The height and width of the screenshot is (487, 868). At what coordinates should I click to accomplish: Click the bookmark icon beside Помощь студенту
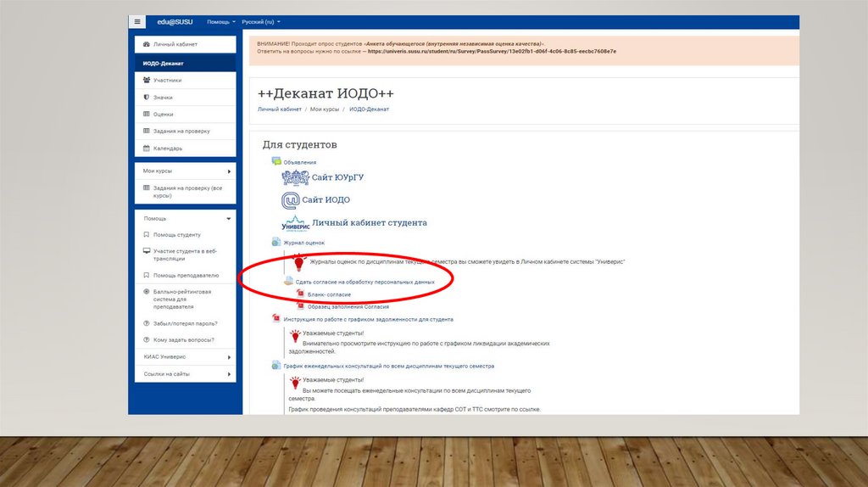click(x=146, y=235)
